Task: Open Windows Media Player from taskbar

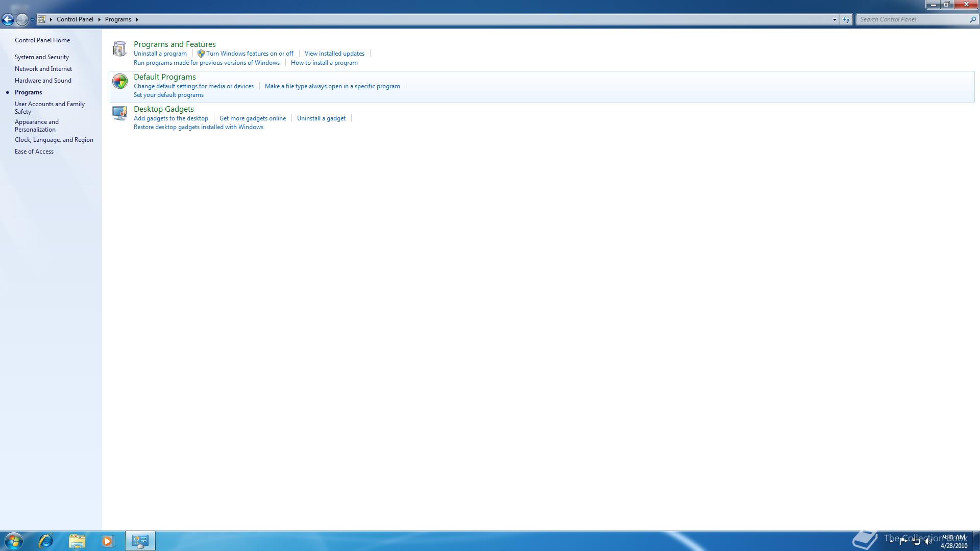Action: click(x=108, y=541)
